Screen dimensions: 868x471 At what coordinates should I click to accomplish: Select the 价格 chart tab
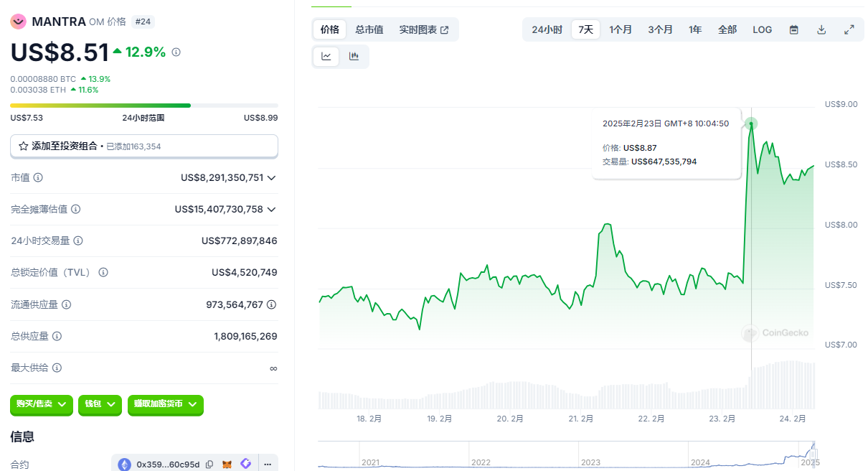click(x=330, y=29)
